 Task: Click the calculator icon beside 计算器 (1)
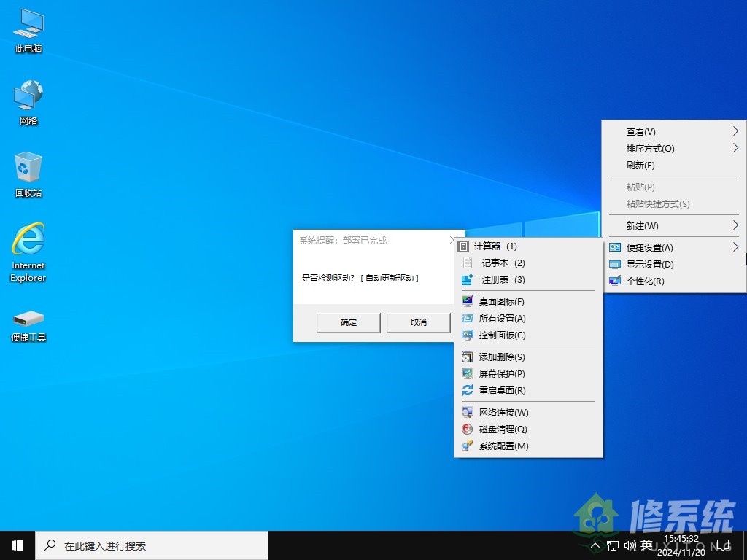(x=463, y=246)
